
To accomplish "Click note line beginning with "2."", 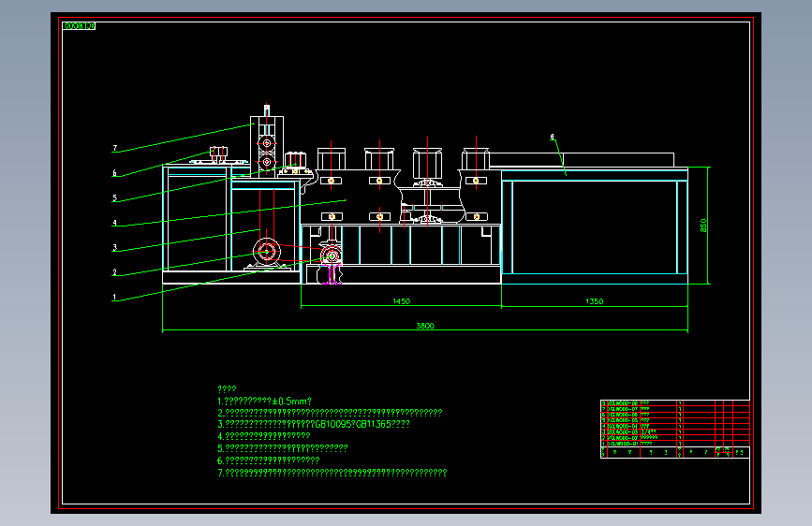I will (330, 413).
